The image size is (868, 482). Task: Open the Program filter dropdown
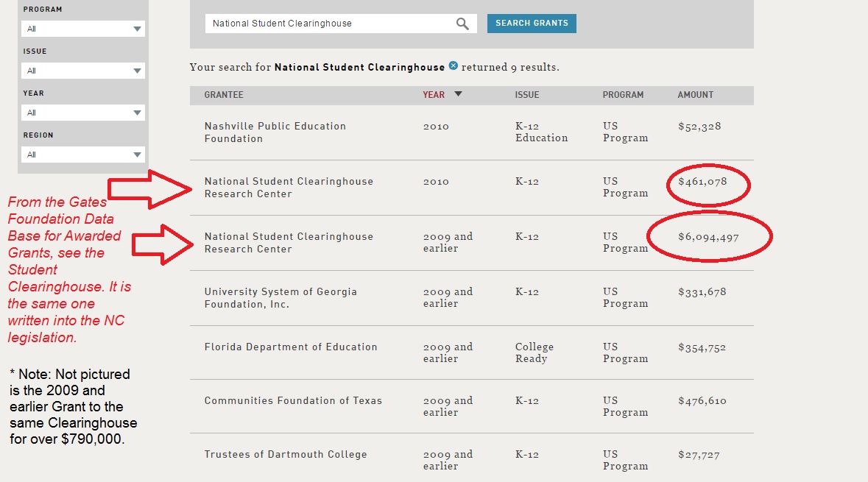(83, 29)
